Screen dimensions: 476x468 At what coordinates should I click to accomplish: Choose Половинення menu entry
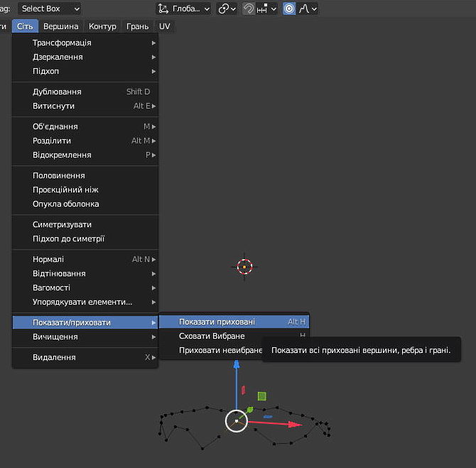[85, 175]
